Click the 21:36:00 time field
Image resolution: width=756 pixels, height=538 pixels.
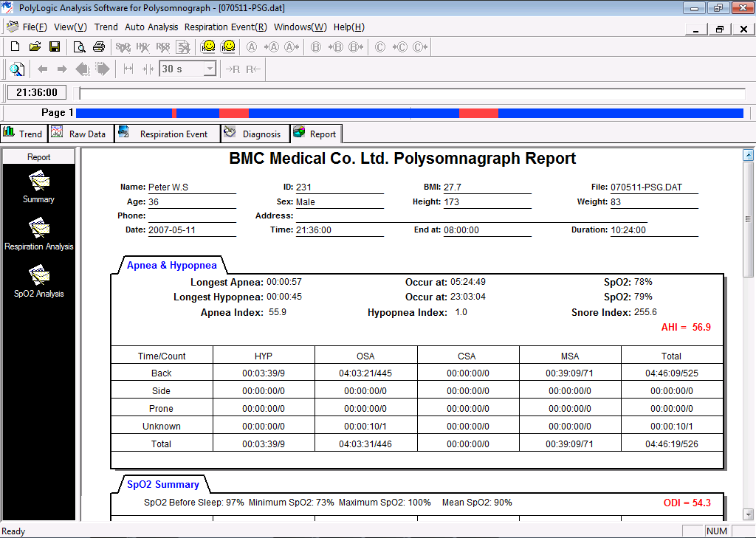coord(37,92)
